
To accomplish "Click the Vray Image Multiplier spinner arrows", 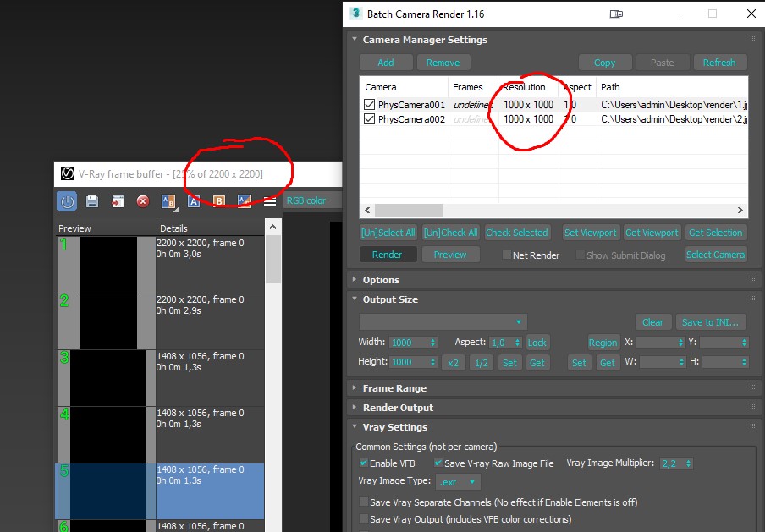I will (688, 463).
